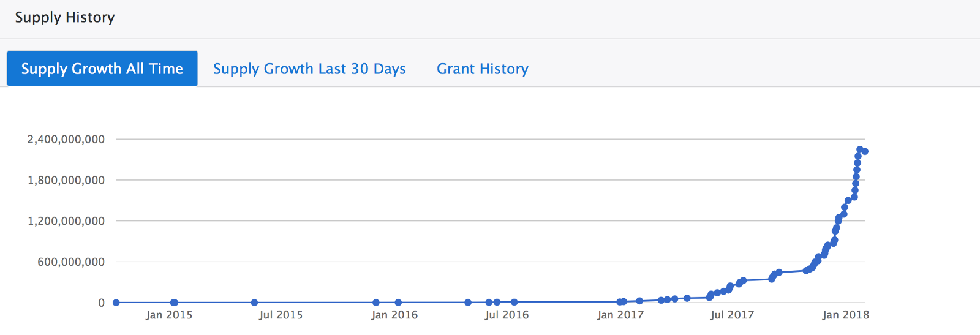
Task: Select the Jul 2015 x-axis label
Action: pos(281,315)
